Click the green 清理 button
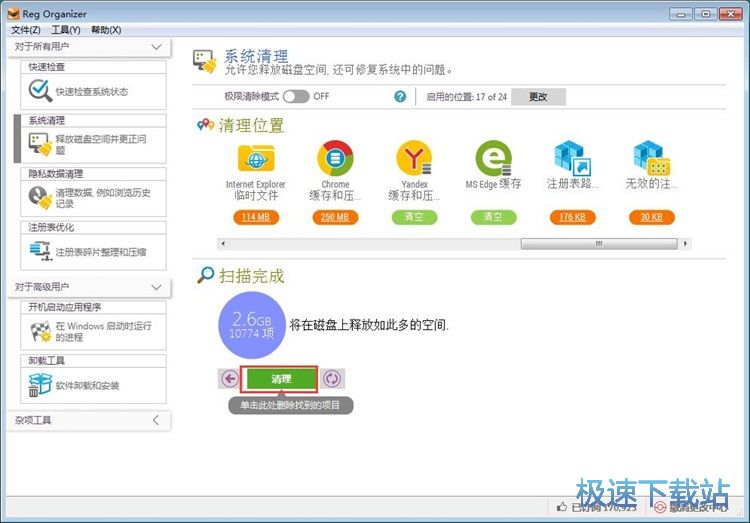The height and width of the screenshot is (523, 750). pos(281,379)
